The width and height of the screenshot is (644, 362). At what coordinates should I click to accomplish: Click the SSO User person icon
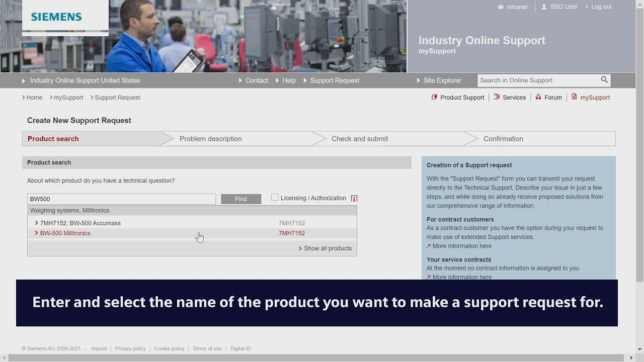544,7
